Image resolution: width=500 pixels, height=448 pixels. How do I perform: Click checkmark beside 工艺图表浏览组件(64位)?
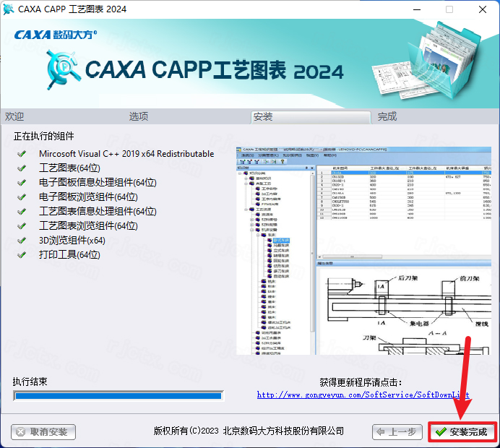coord(22,226)
